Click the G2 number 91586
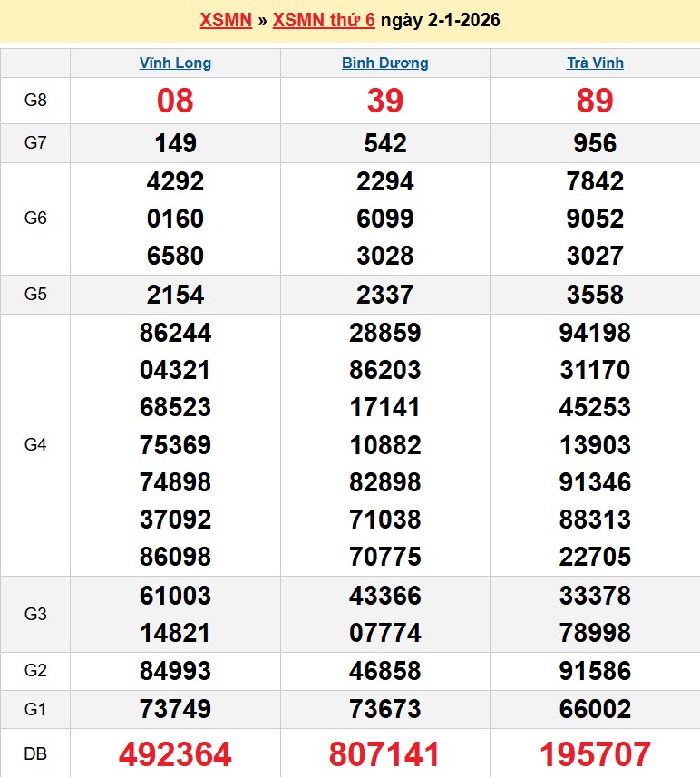The height and width of the screenshot is (777, 700). [x=595, y=671]
